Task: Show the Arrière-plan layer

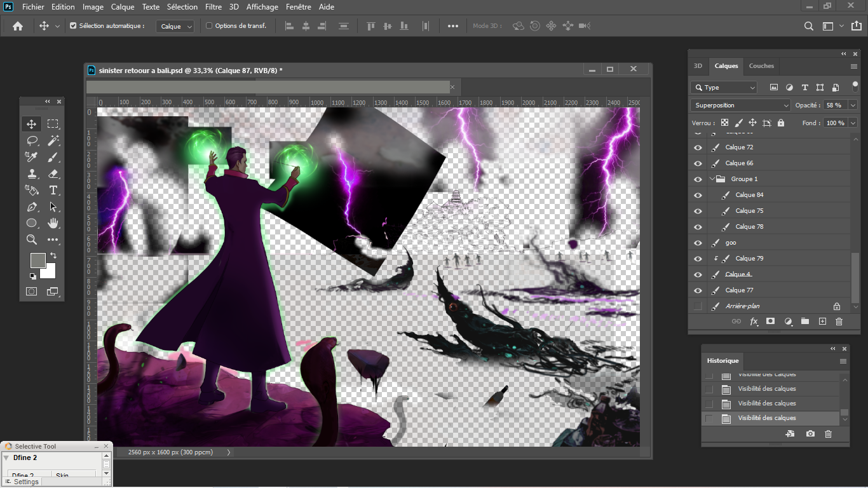Action: 698,306
